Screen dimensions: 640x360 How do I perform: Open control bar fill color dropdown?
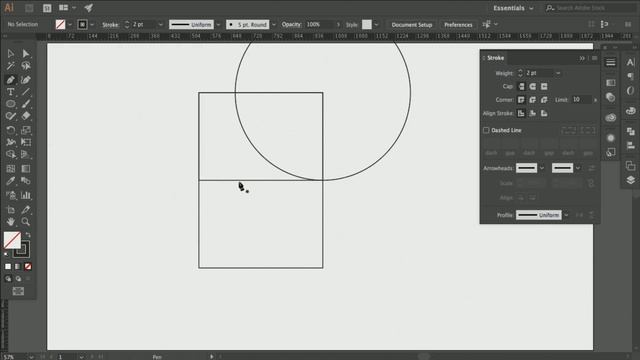[70, 24]
